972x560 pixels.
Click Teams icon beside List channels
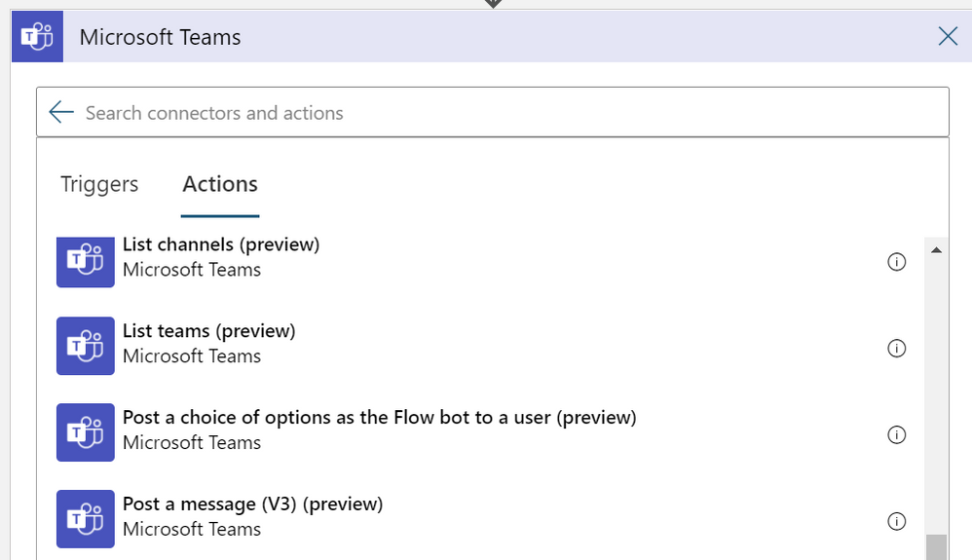point(86,261)
